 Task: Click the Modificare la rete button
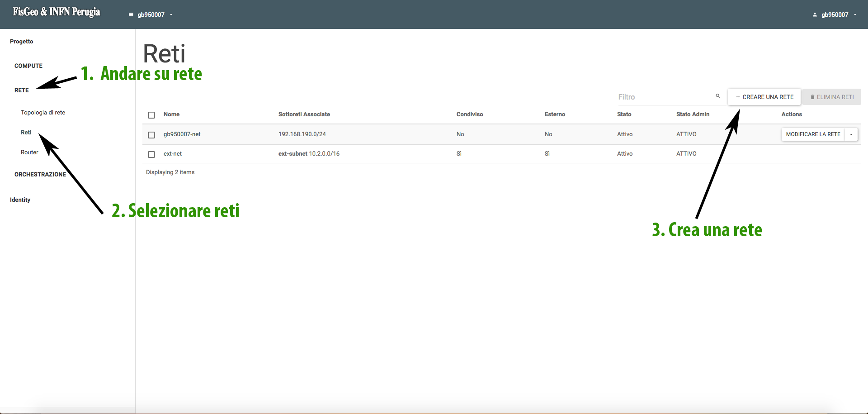point(812,134)
